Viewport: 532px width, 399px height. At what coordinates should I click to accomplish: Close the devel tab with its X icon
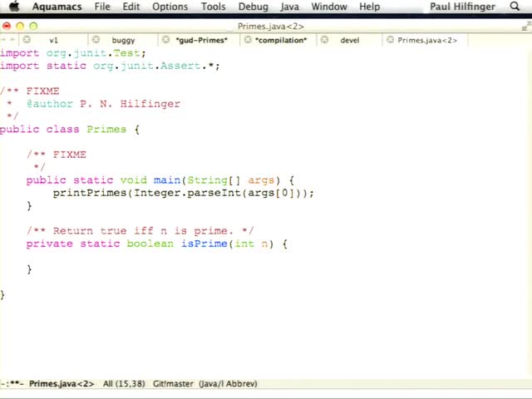click(x=325, y=40)
